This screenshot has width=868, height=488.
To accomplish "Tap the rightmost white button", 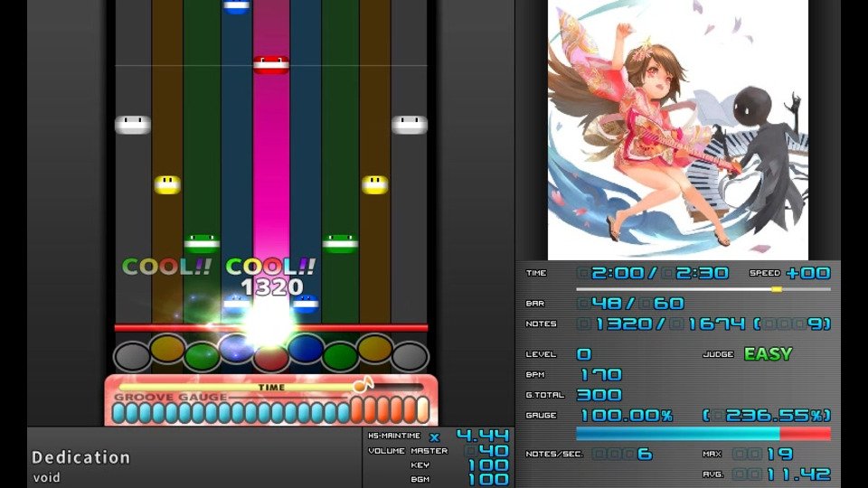I will click(x=410, y=356).
